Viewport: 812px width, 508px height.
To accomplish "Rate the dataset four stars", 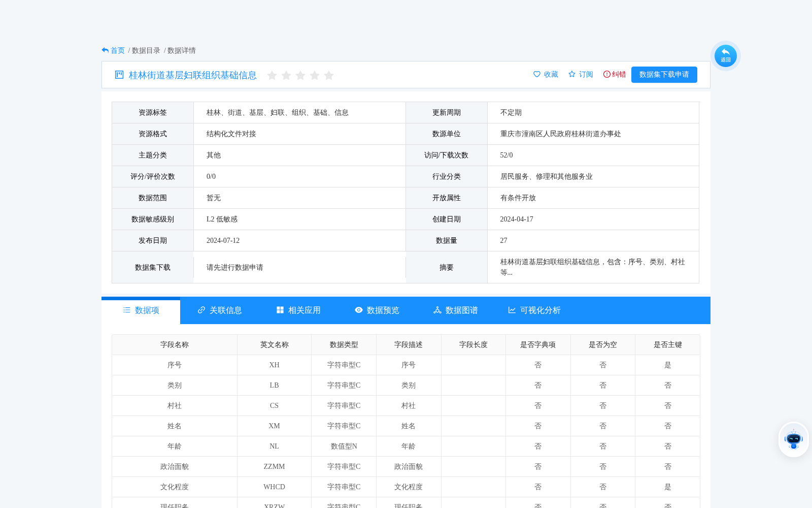I will [315, 75].
